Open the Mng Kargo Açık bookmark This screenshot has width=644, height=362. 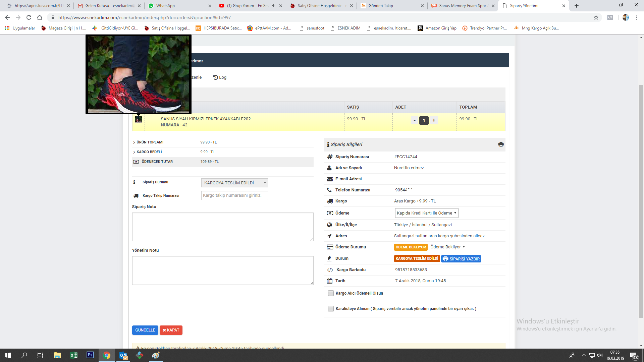point(536,28)
